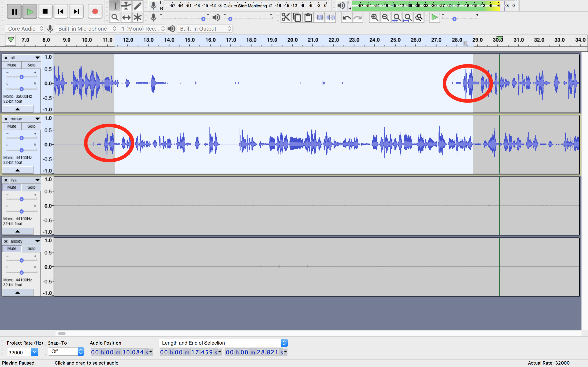Adjust the roman track gain slider
588x367 pixels.
tap(22, 138)
